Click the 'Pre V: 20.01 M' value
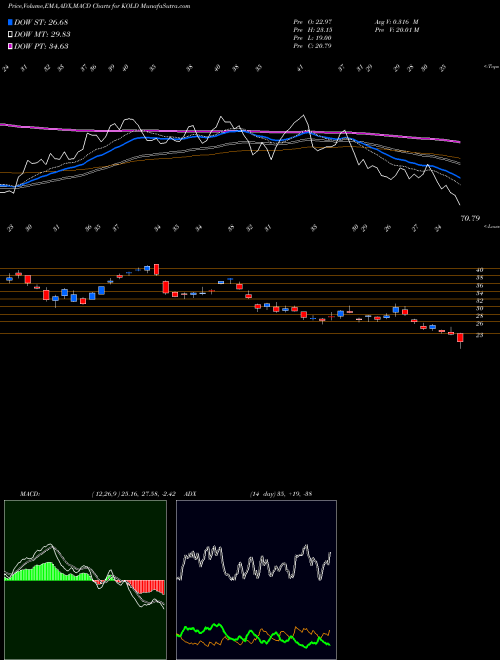Screen dimensions: 500x660 click(x=396, y=30)
